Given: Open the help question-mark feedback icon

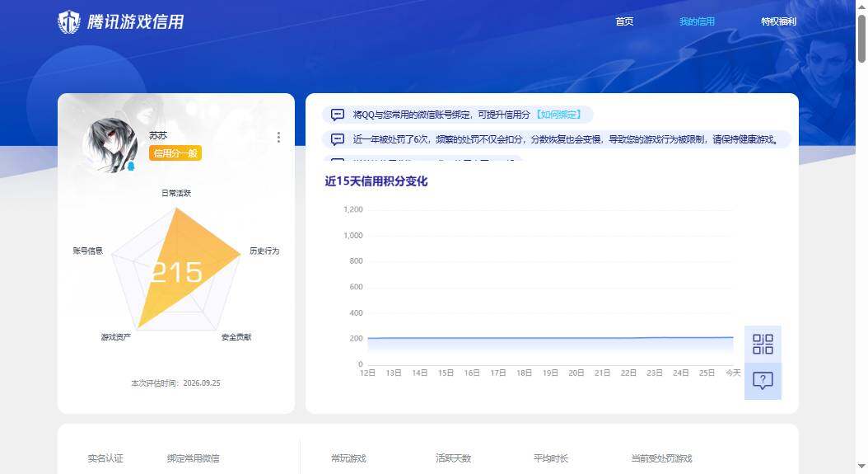Looking at the screenshot, I should (x=763, y=381).
